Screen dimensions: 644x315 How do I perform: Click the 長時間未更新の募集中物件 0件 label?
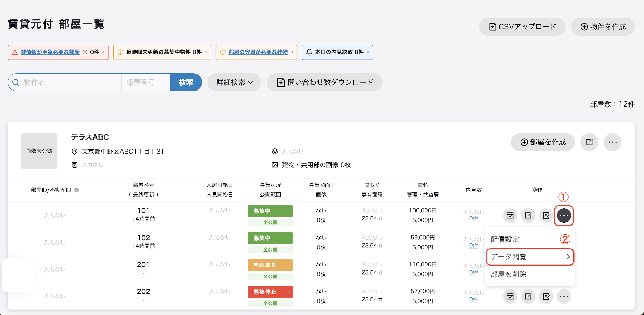click(164, 52)
